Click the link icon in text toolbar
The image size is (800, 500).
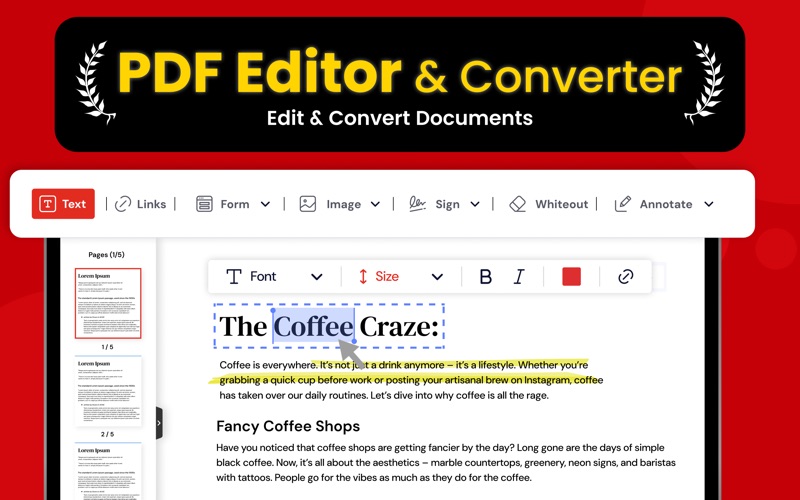pos(626,277)
